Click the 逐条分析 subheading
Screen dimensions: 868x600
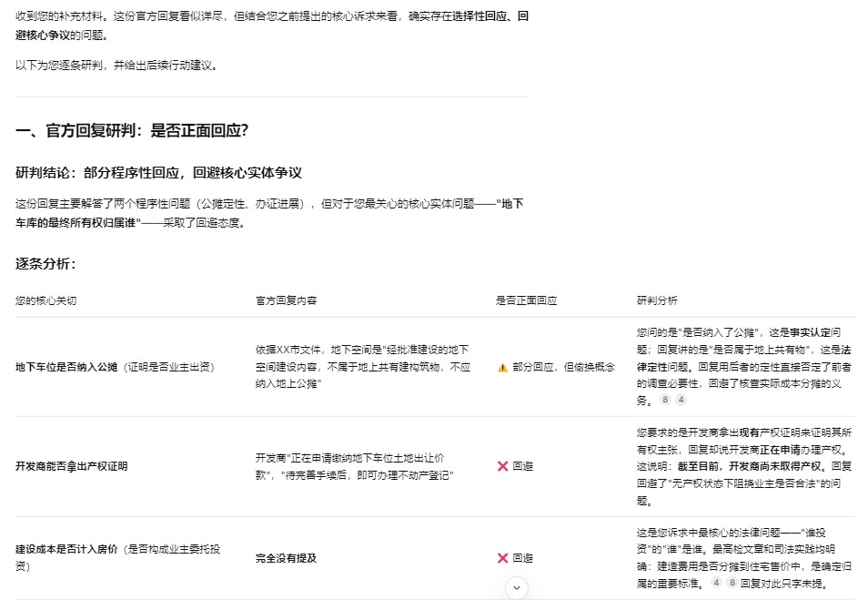coord(45,264)
